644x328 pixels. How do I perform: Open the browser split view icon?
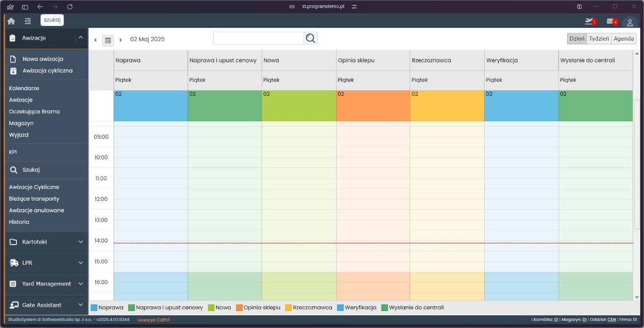click(x=579, y=7)
